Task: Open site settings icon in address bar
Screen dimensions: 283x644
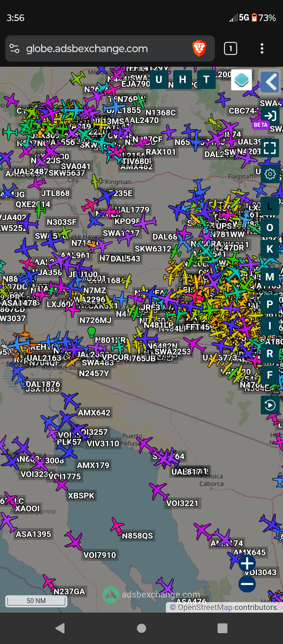Action: point(14,48)
